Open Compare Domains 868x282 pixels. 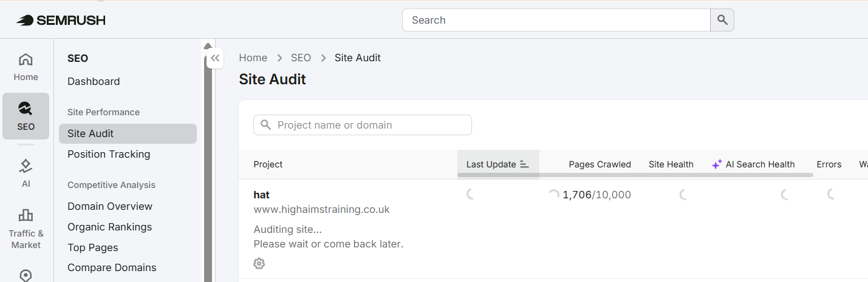[x=112, y=267]
